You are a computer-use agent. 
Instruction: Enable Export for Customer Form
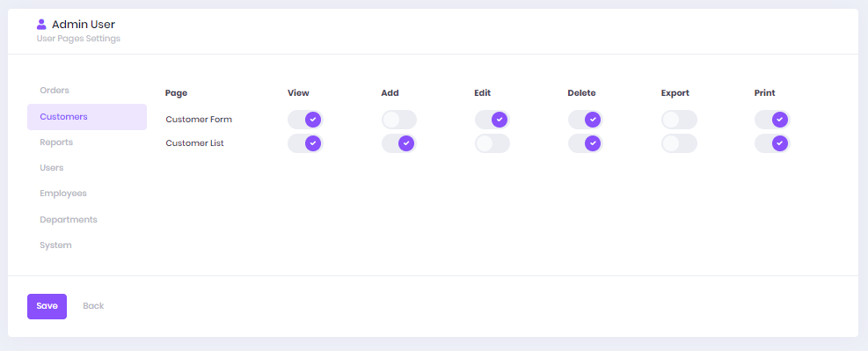click(x=679, y=120)
